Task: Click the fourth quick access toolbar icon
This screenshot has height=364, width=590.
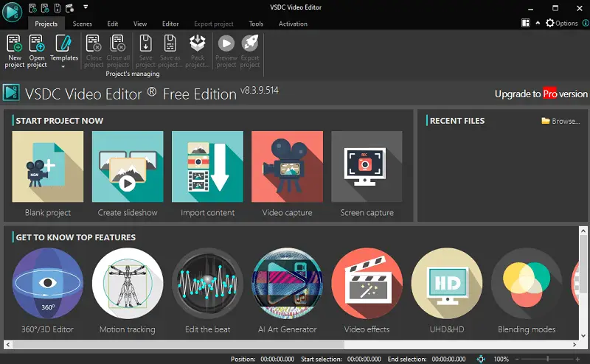Action: [x=69, y=7]
